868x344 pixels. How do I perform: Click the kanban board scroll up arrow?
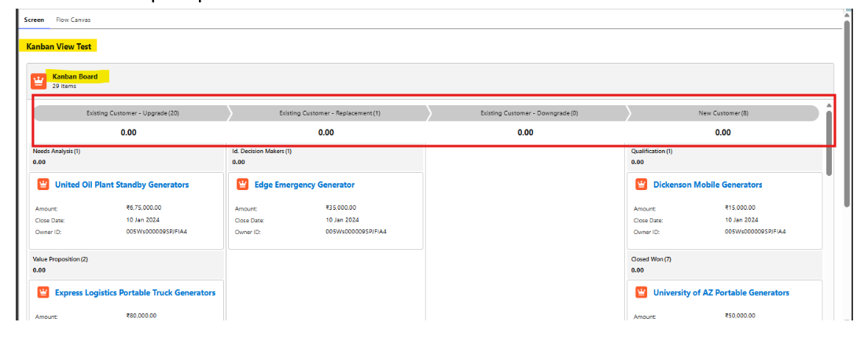coord(829,105)
